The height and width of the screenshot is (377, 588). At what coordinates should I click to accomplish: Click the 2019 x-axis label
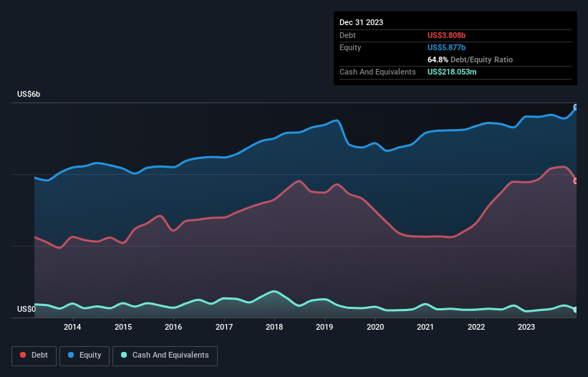coord(324,327)
